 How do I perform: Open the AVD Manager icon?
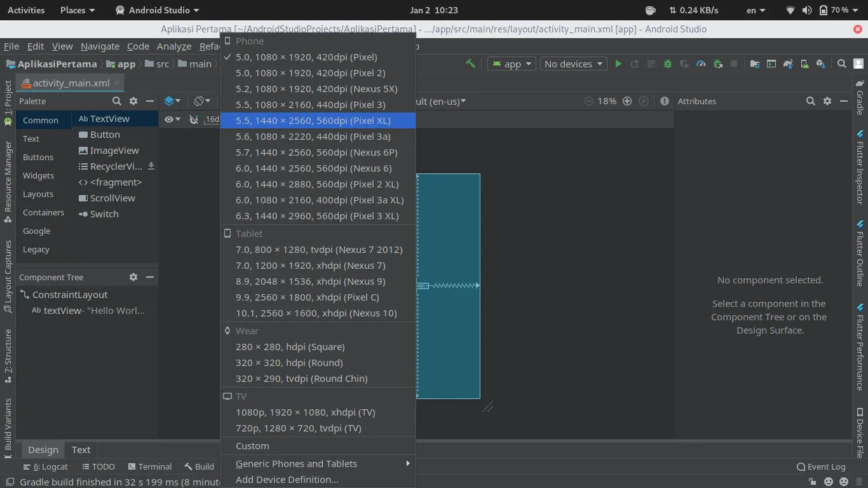click(x=804, y=64)
